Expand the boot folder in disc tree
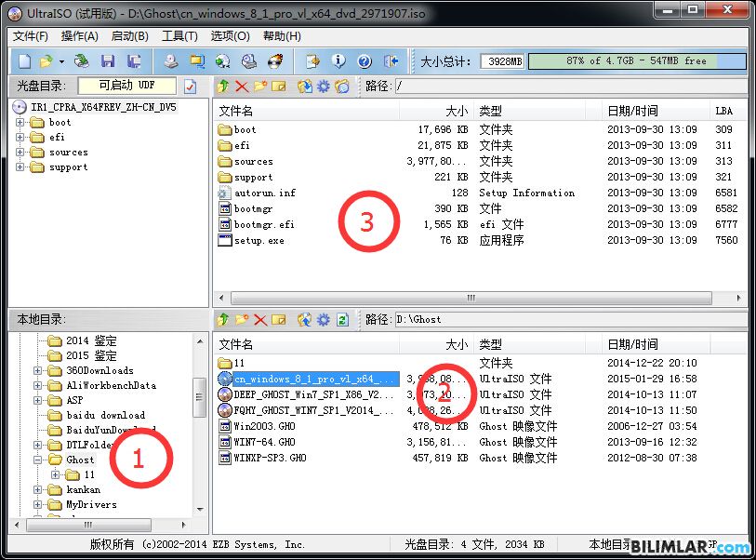This screenshot has height=560, width=756. pos(20,123)
